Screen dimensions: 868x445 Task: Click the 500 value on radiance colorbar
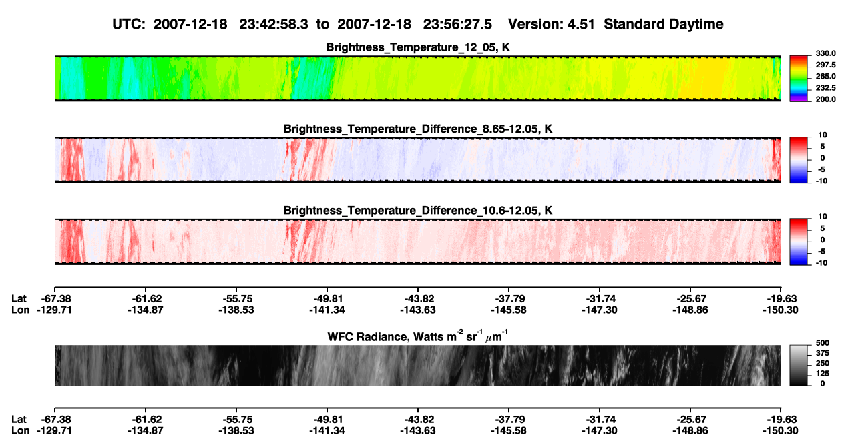(x=822, y=342)
